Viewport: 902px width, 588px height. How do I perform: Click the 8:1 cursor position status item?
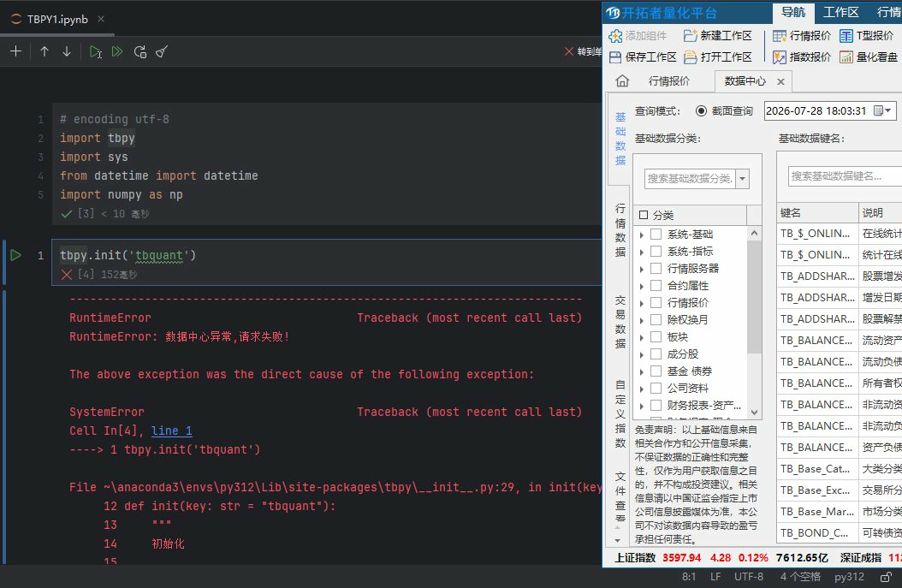(689, 577)
